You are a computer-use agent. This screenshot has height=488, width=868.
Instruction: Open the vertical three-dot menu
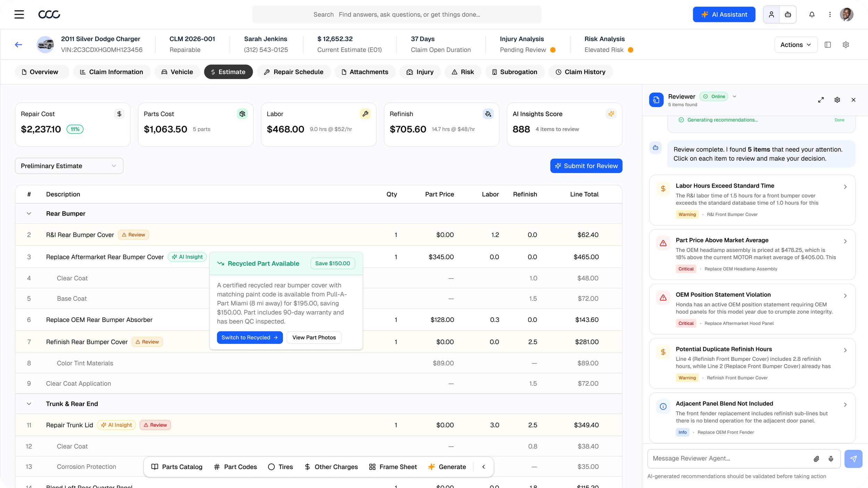point(830,15)
